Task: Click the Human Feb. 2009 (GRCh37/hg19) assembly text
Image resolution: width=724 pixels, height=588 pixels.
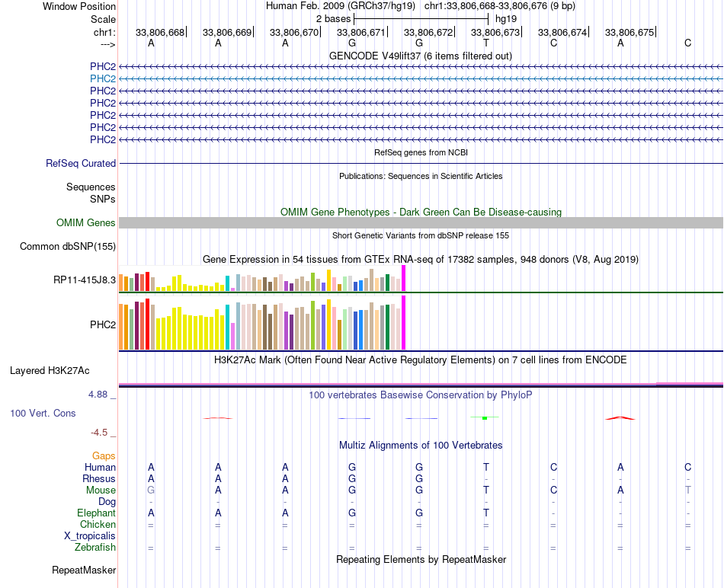Action: click(x=341, y=6)
